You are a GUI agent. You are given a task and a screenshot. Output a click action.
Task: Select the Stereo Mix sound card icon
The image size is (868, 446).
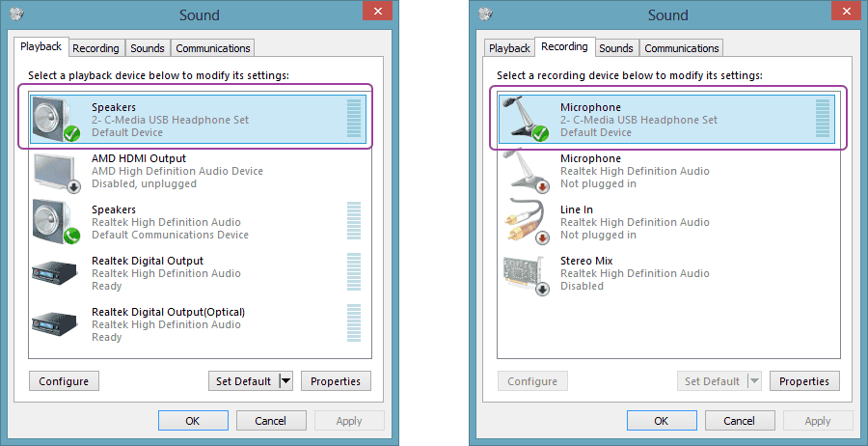point(524,273)
